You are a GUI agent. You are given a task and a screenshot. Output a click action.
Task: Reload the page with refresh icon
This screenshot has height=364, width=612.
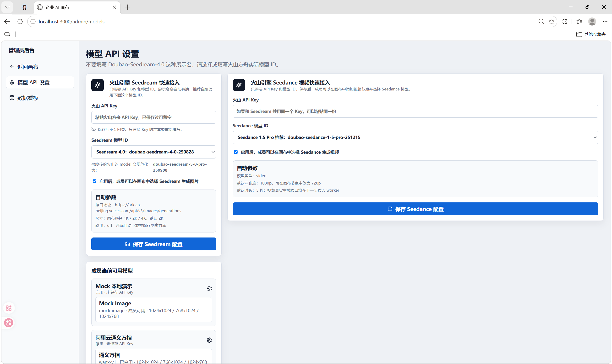pos(20,21)
